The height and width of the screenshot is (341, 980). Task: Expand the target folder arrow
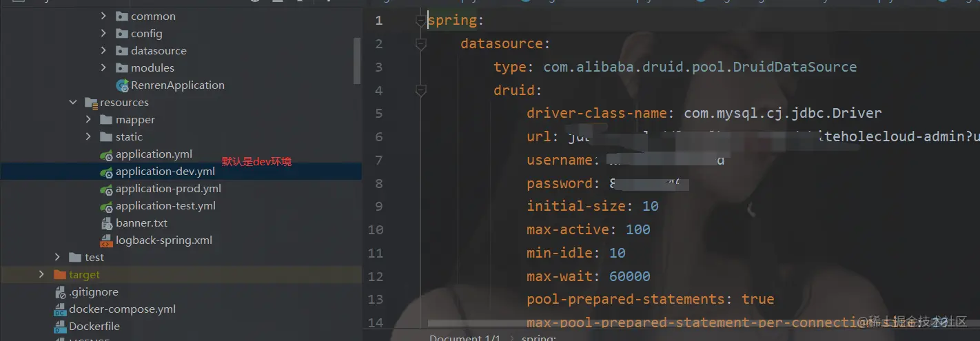pos(42,274)
